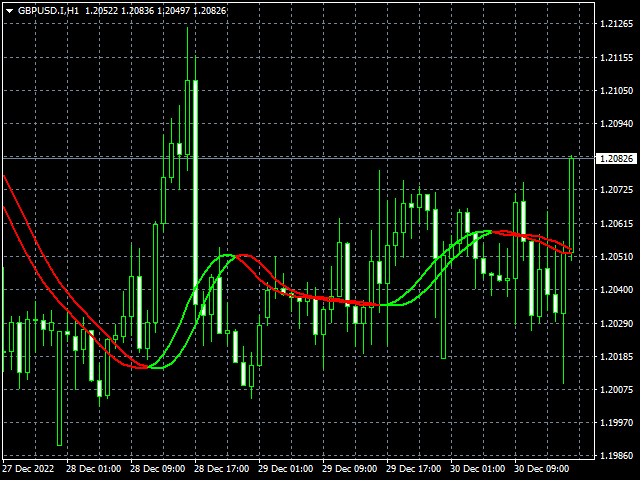Click the 29 Dec 17:00 time label

pos(413,469)
